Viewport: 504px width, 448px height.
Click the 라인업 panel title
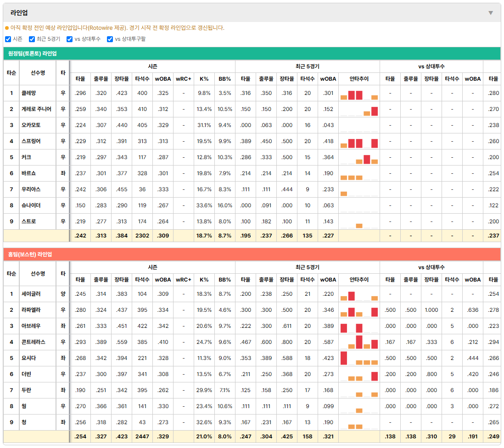19,13
